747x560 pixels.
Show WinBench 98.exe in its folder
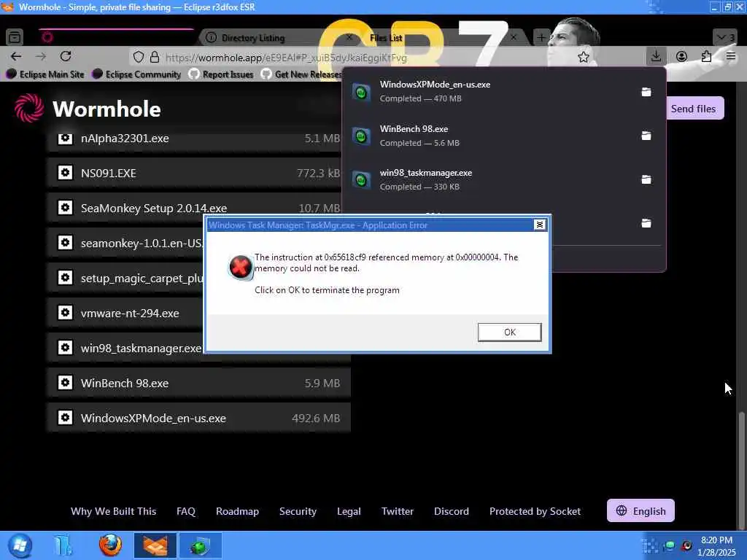(646, 136)
